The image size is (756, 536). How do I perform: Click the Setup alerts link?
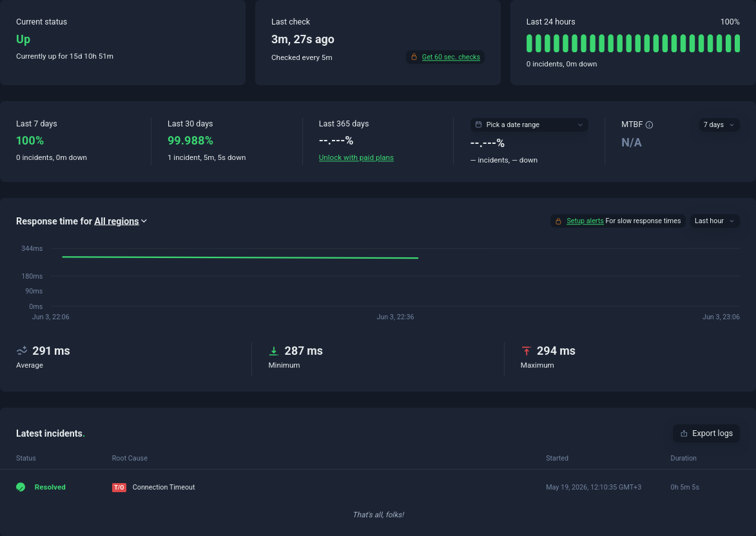[x=585, y=221]
